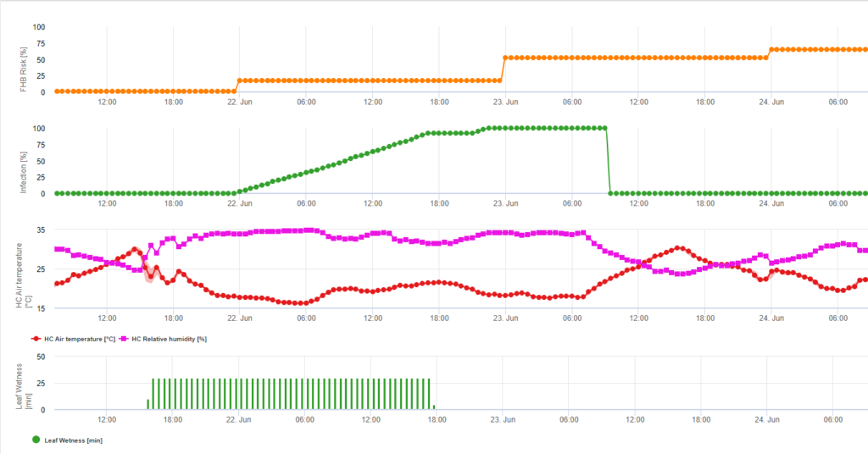
Task: Click the 'FHB Risk [%]' y-axis title
Action: click(25, 59)
